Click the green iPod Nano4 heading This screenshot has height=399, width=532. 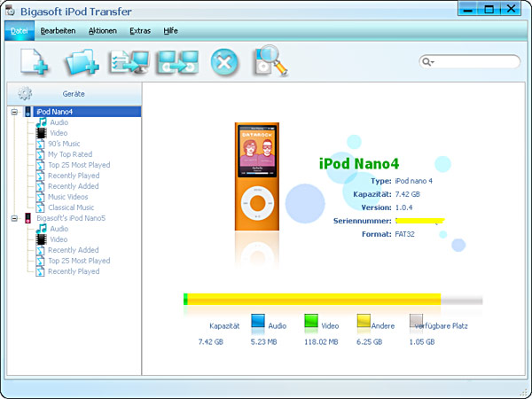tap(359, 164)
